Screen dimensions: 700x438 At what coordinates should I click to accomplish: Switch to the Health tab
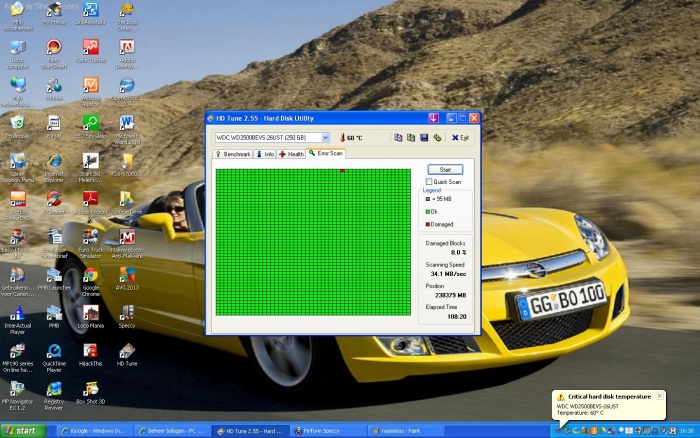click(x=292, y=154)
